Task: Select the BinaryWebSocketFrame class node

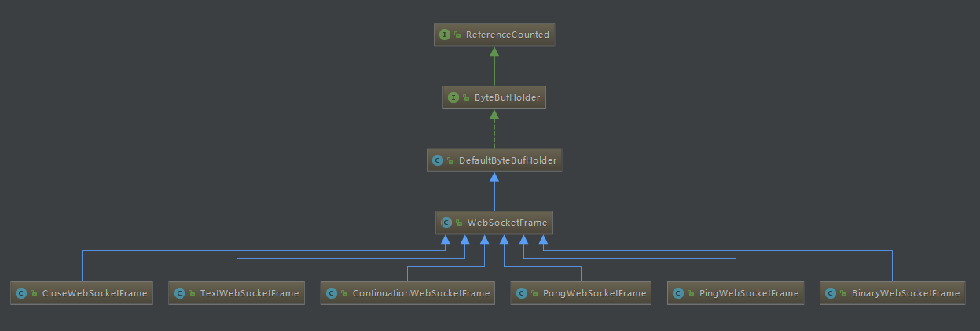Action: point(892,293)
